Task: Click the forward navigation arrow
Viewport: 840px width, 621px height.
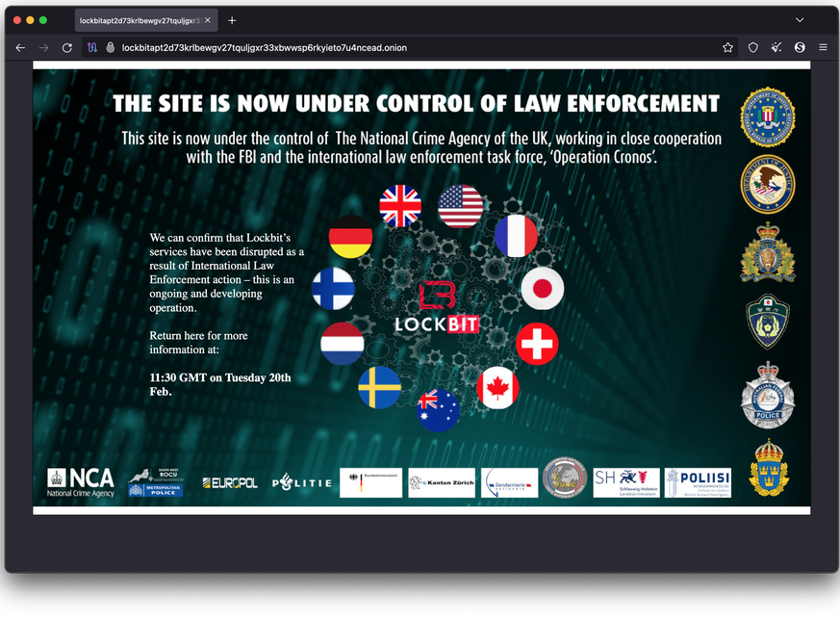Action: coord(44,48)
